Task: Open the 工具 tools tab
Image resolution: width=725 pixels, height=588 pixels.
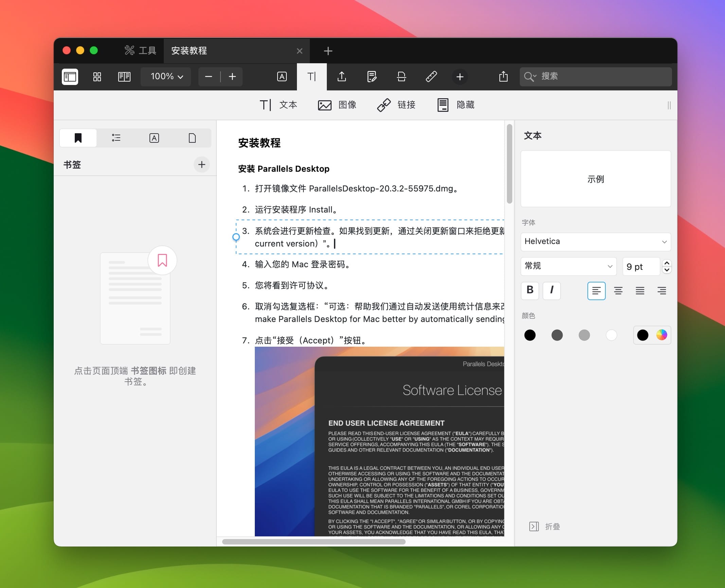Action: [x=141, y=51]
